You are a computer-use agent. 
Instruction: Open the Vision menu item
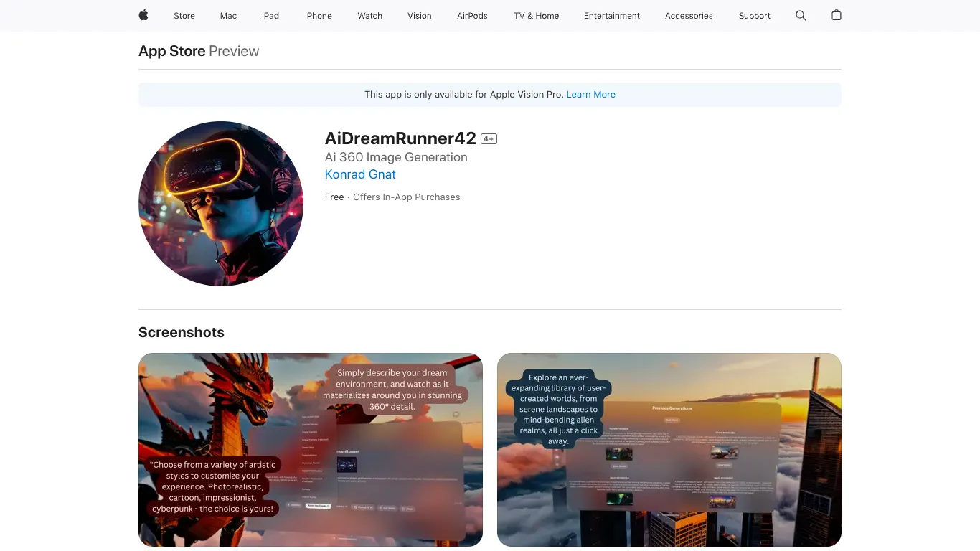coord(420,16)
